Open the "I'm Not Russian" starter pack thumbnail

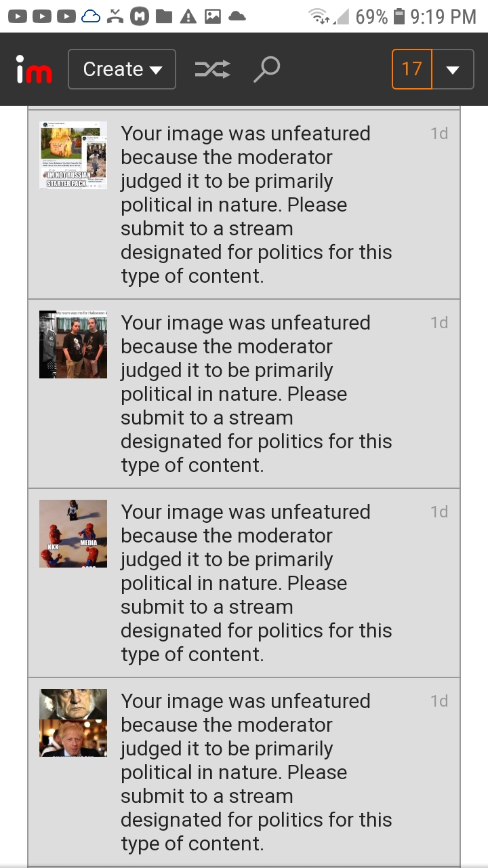[73, 155]
